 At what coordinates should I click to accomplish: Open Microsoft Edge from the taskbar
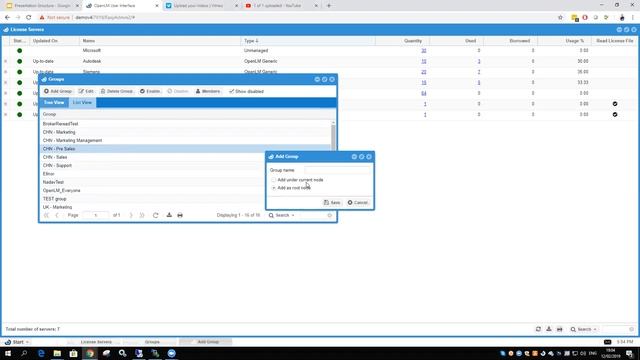pos(41,353)
